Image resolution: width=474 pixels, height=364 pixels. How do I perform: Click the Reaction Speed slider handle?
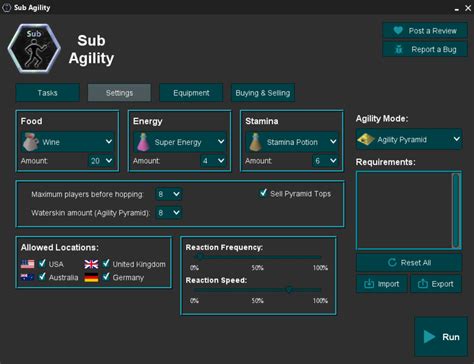pos(290,290)
